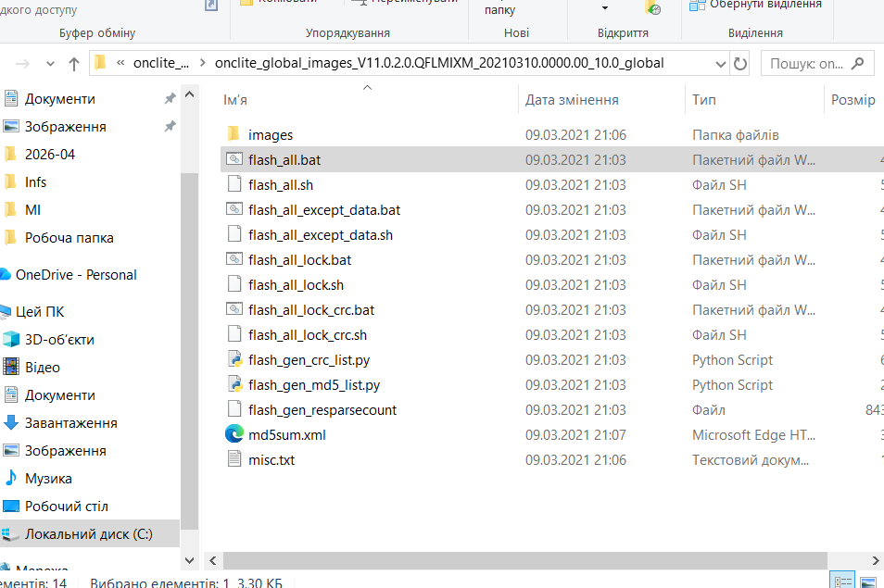Expand the onclite_ breadcrumb chevron
Screen dimensions: 884x588
point(202,63)
